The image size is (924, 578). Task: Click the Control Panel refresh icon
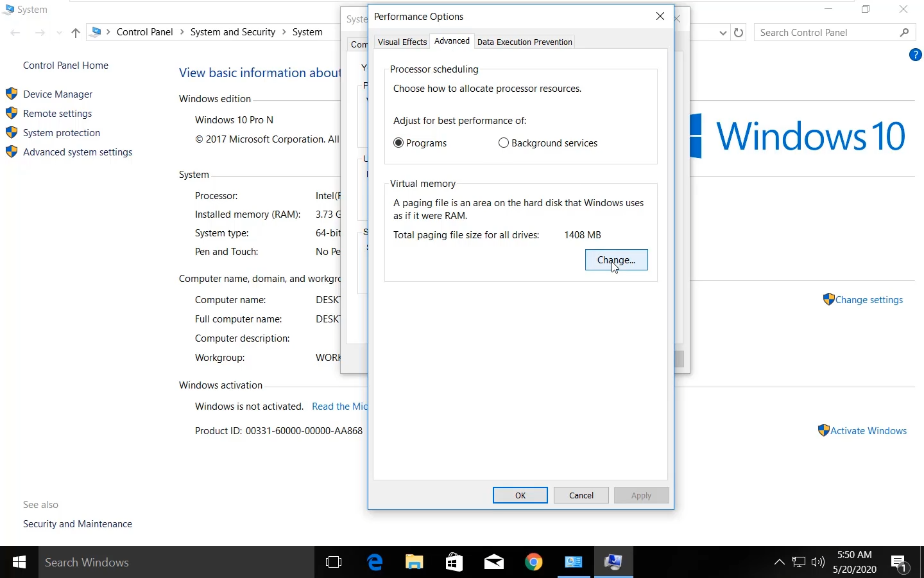(739, 33)
